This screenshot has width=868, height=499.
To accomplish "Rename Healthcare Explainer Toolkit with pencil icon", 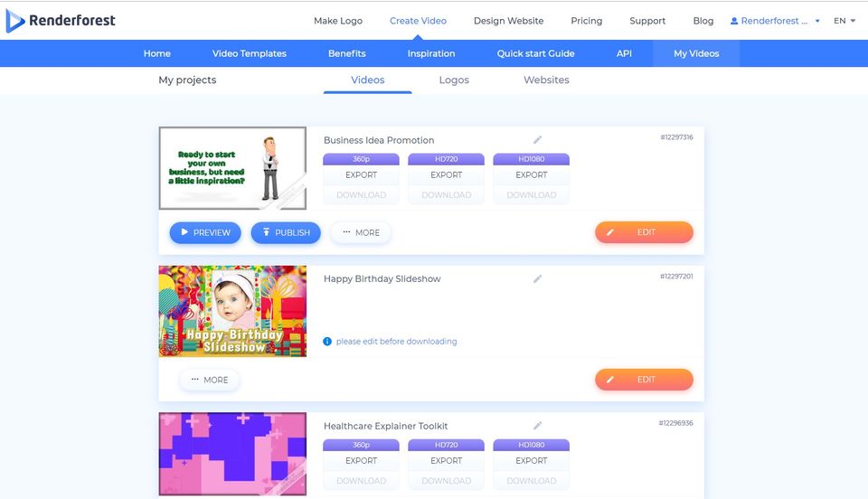I will click(537, 426).
